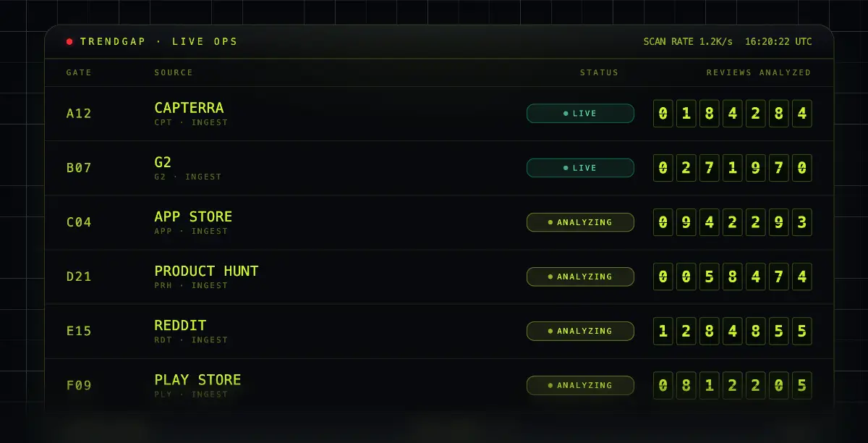The height and width of the screenshot is (443, 868).
Task: Open the PLAY STORE source entry
Action: [197, 379]
